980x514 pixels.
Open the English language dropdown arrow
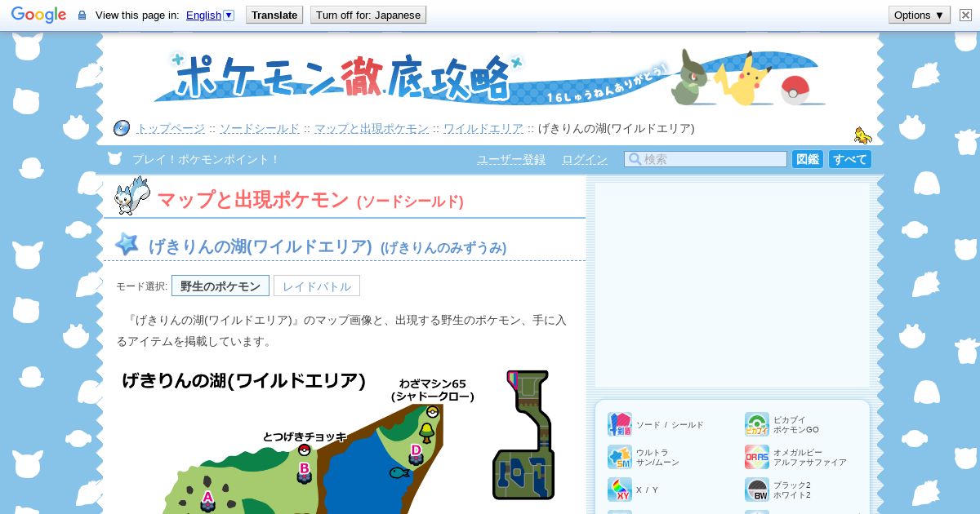tap(229, 15)
